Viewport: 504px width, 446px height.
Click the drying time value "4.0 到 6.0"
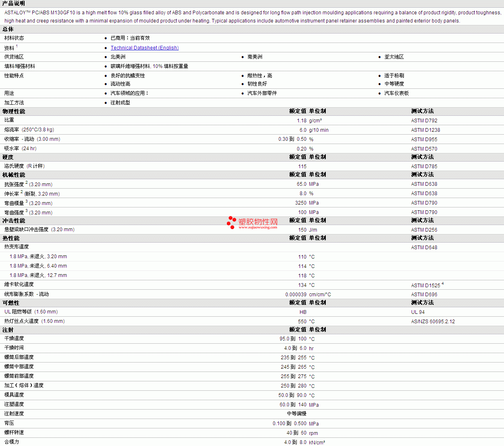[295, 348]
